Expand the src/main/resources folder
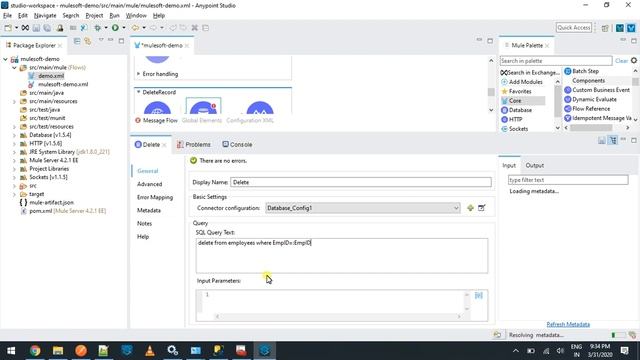This screenshot has height=360, width=640. pyautogui.click(x=14, y=101)
